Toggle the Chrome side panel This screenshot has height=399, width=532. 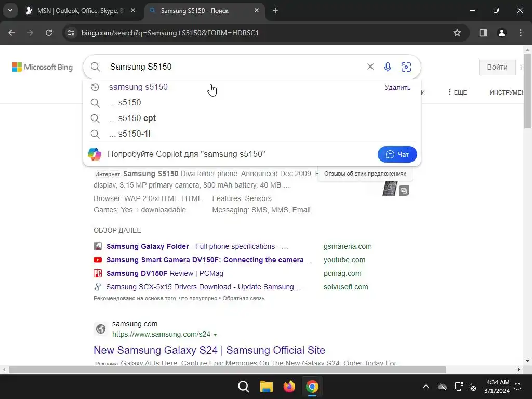pyautogui.click(x=483, y=33)
